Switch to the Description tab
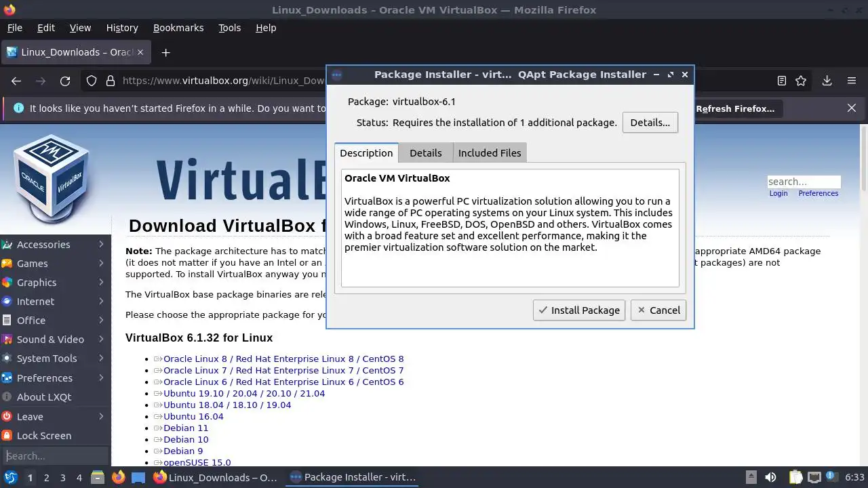 (366, 152)
